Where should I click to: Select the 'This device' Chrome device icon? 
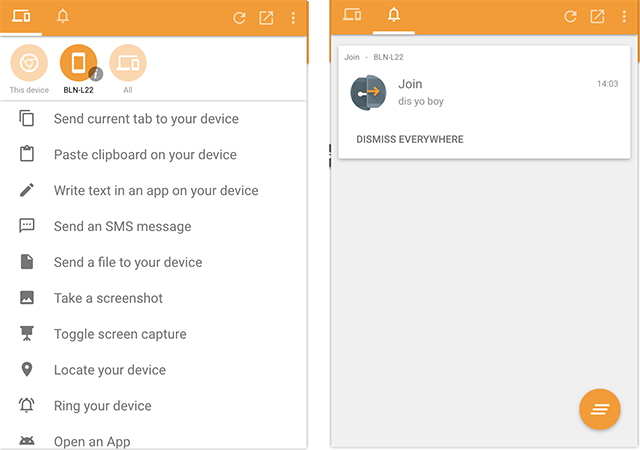pos(29,63)
